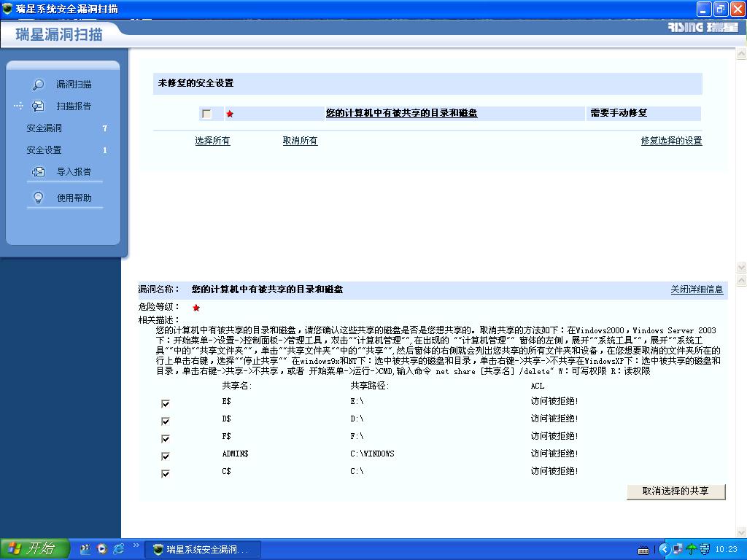747x560 pixels.
Task: Click the 需要手动修复 status text
Action: click(x=619, y=113)
